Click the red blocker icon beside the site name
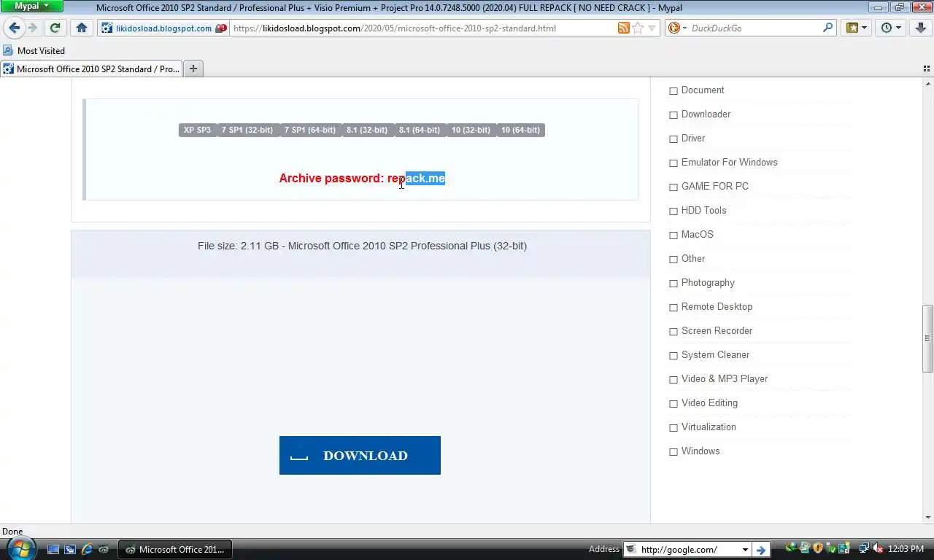Screen dimensions: 934x560 click(221, 28)
